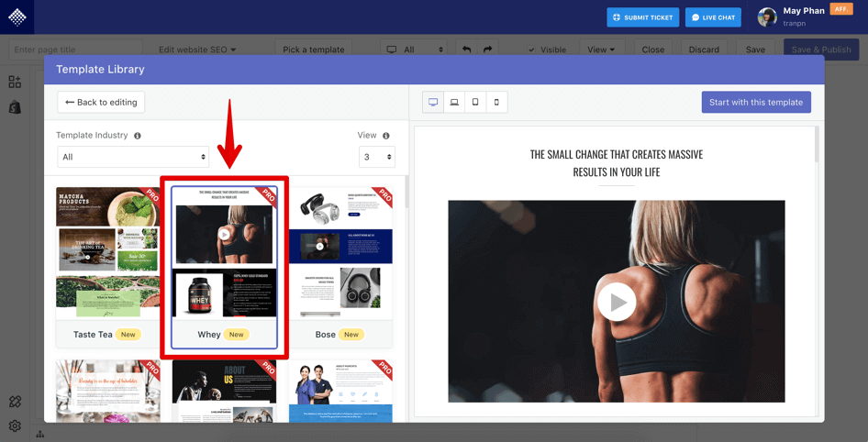
Task: Click the PRO ribbon on Taste Tea template
Action: (x=150, y=196)
